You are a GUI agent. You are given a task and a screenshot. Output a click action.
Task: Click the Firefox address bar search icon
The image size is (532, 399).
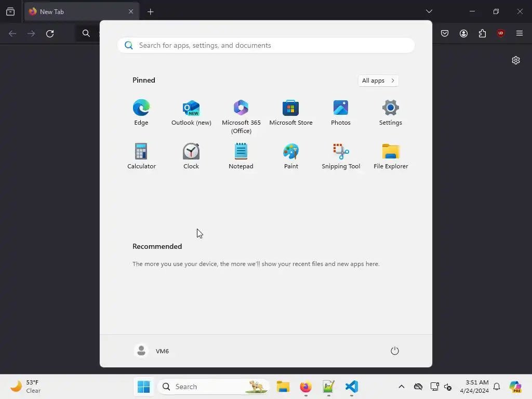(x=86, y=33)
